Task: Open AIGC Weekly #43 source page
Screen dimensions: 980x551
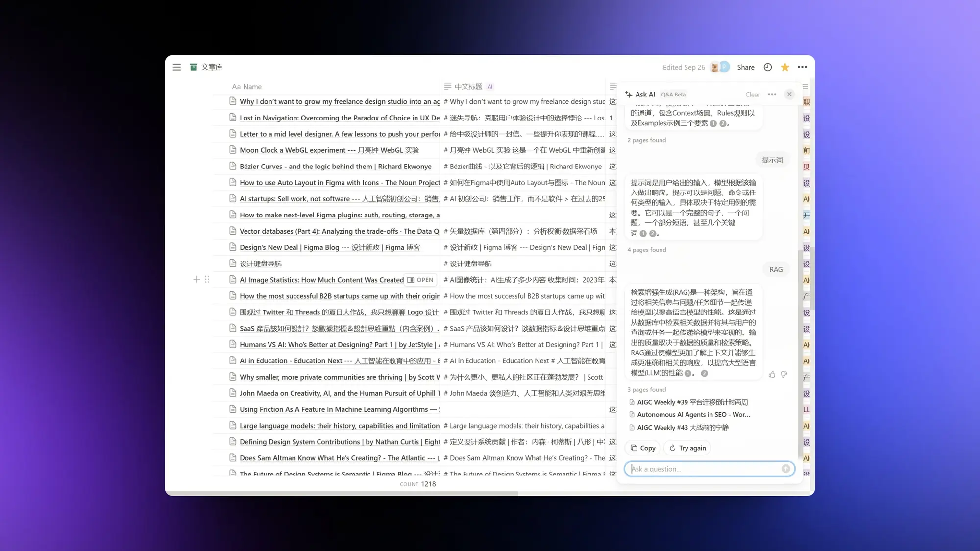Action: coord(679,427)
